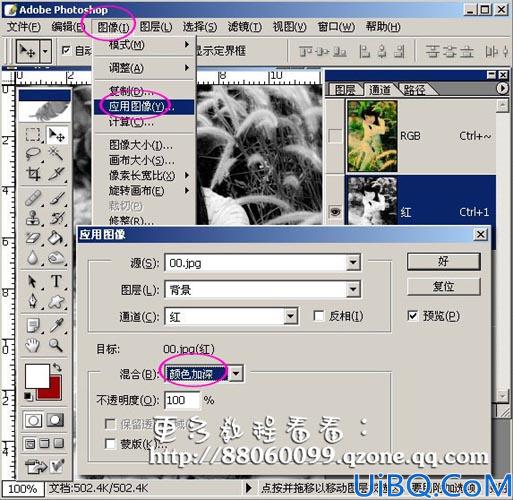
Task: Select the Eyedropper tool
Action: pos(56,326)
